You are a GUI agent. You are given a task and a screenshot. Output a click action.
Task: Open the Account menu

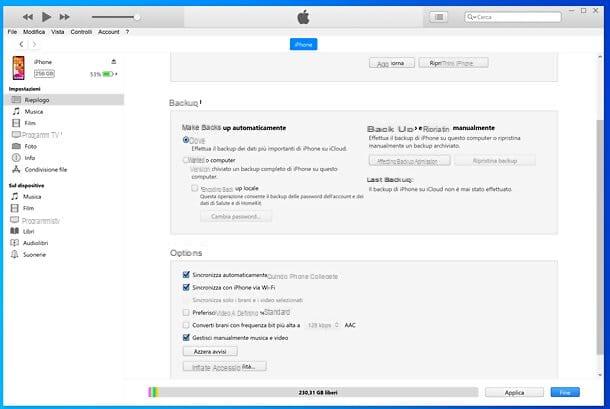click(x=109, y=32)
